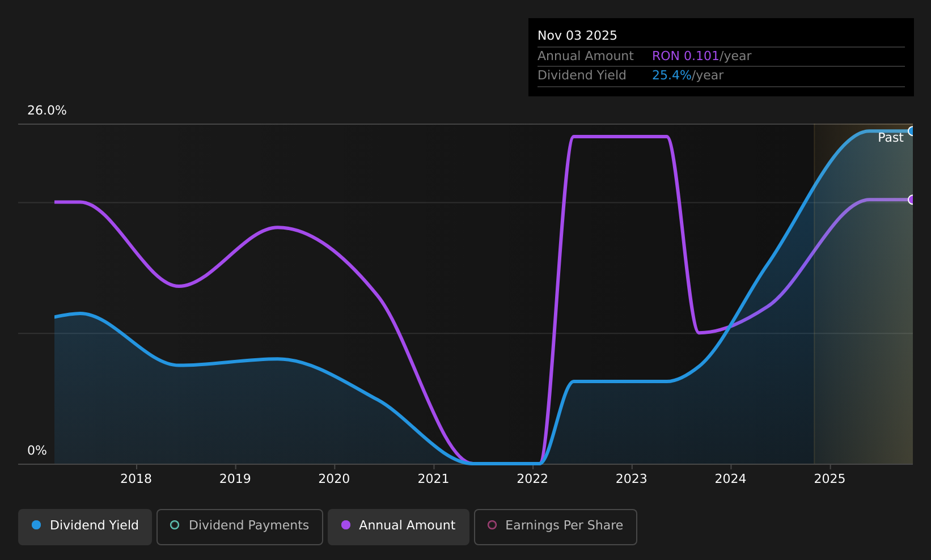Click the 2021 x-axis label
Viewport: 931px width, 560px height.
point(434,479)
